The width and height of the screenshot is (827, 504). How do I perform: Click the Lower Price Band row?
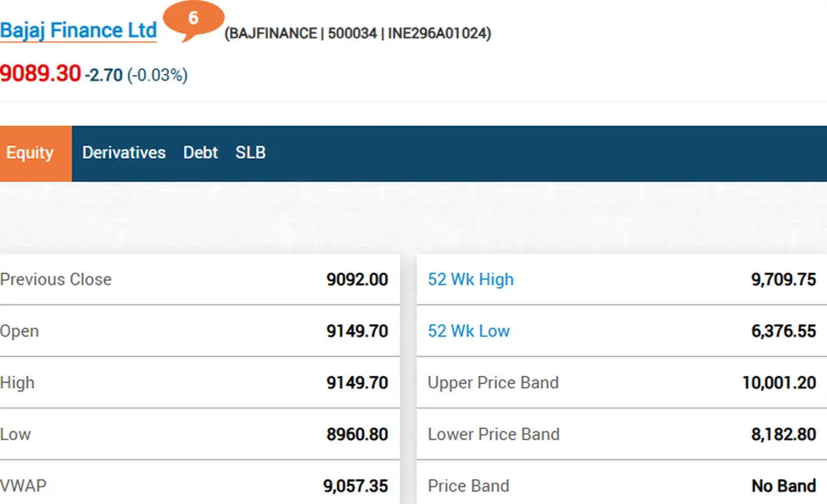coord(622,434)
